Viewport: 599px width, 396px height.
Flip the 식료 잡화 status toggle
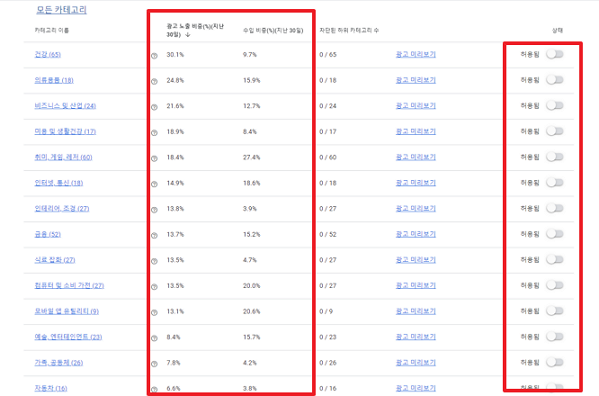[555, 259]
